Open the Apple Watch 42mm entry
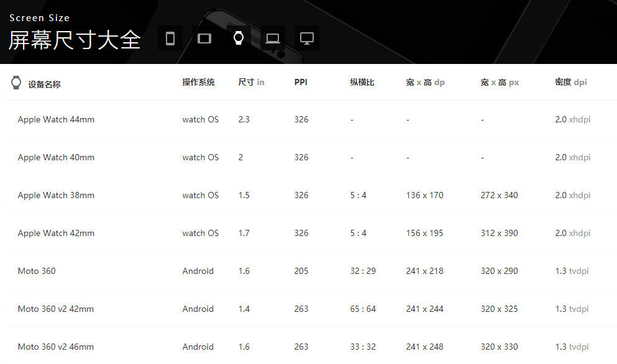 [x=56, y=233]
